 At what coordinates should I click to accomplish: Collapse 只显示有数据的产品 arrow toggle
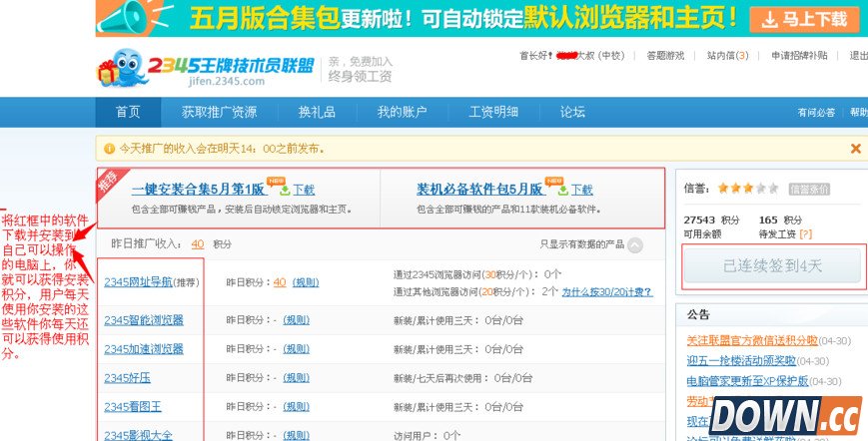[635, 244]
